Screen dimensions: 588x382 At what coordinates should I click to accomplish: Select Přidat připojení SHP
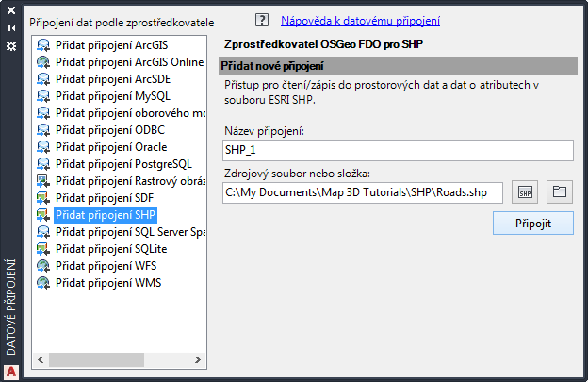point(106,215)
